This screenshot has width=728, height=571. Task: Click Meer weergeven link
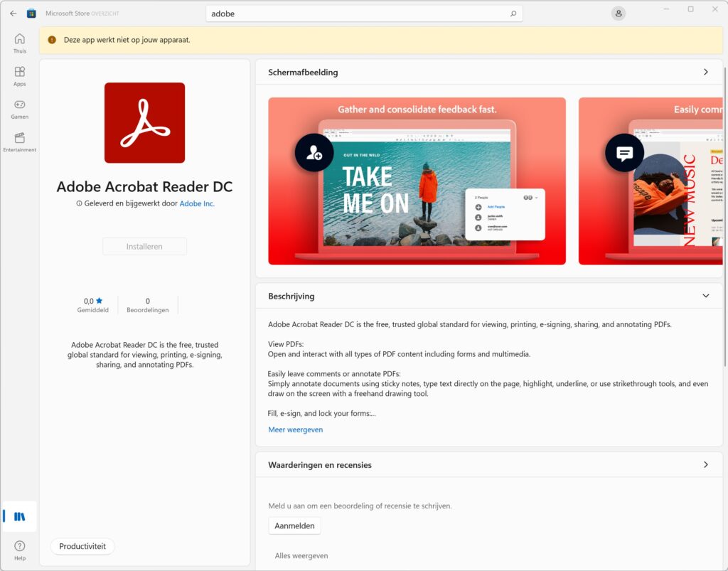[295, 429]
